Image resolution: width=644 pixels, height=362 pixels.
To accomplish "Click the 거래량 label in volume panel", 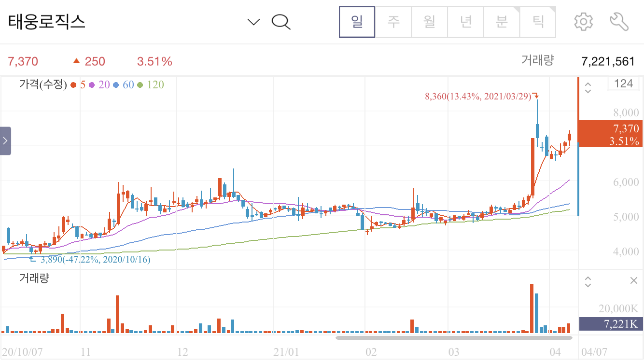I will (x=34, y=278).
